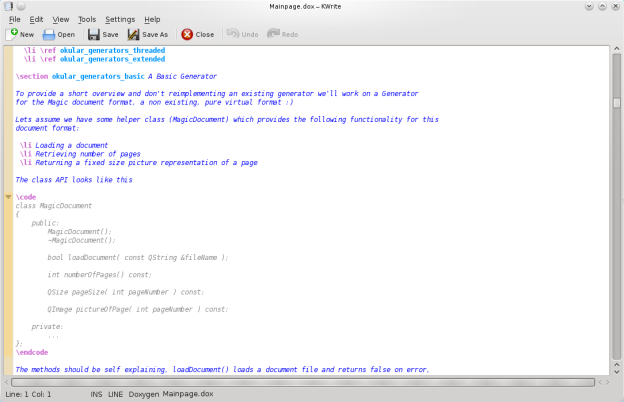The height and width of the screenshot is (402, 624).
Task: Open the Settings menu
Action: [x=120, y=19]
